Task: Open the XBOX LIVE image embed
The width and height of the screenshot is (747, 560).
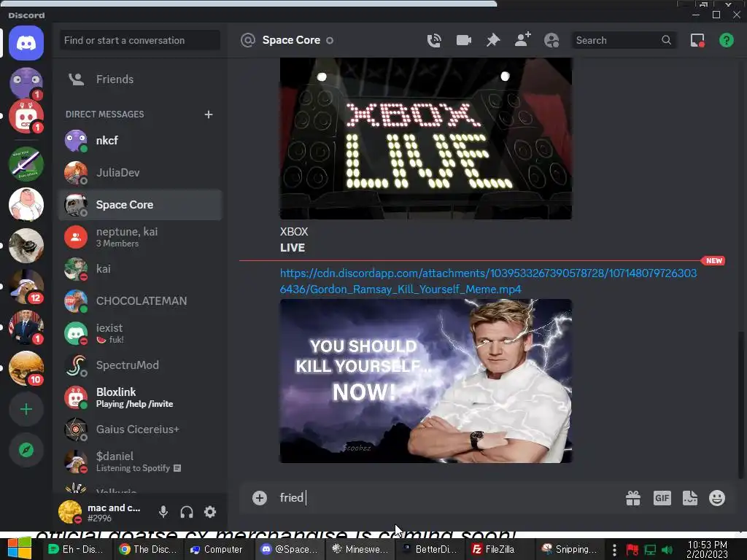Action: point(426,139)
